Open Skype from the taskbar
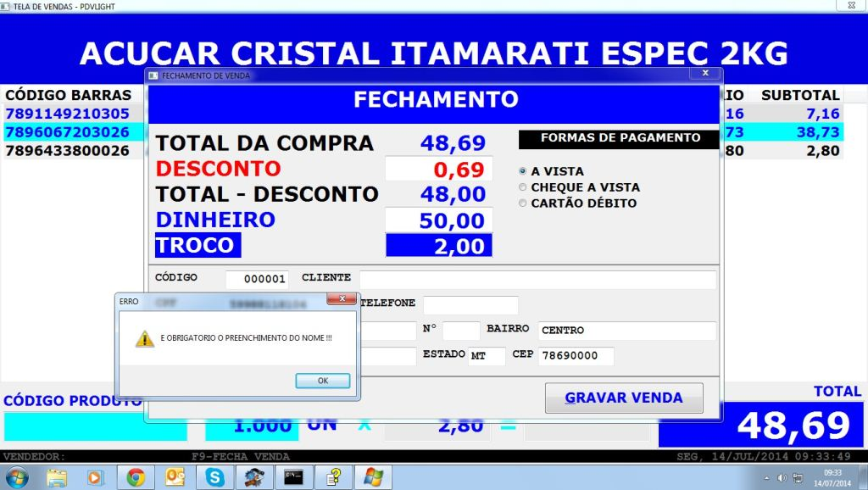868x490 pixels. 214,477
